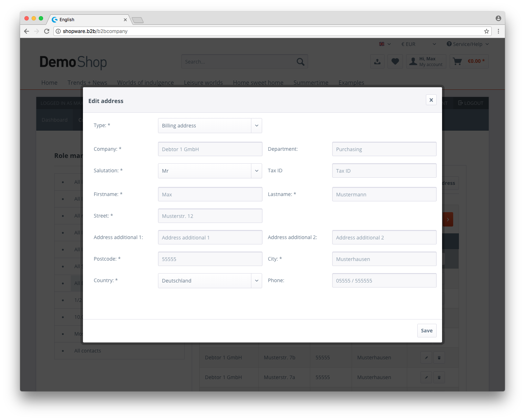Image resolution: width=525 pixels, height=420 pixels.
Task: Click delete trash icon for Musterstr. 7a row
Action: pos(439,377)
